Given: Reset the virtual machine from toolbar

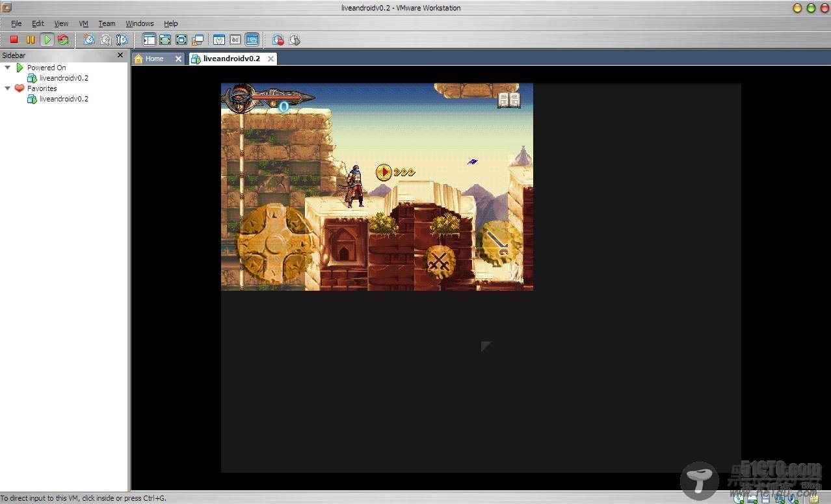Looking at the screenshot, I should pyautogui.click(x=63, y=40).
